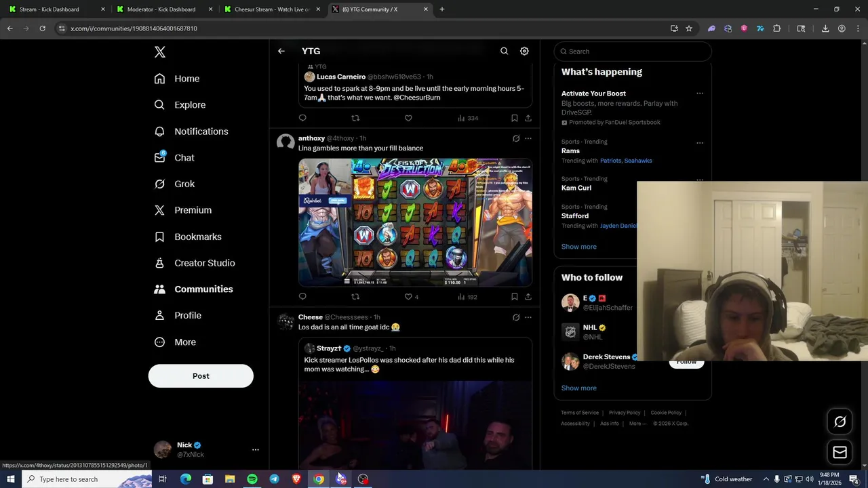This screenshot has height=488, width=868.
Task: Reply to Lucas Carneiro's post
Action: [302, 118]
